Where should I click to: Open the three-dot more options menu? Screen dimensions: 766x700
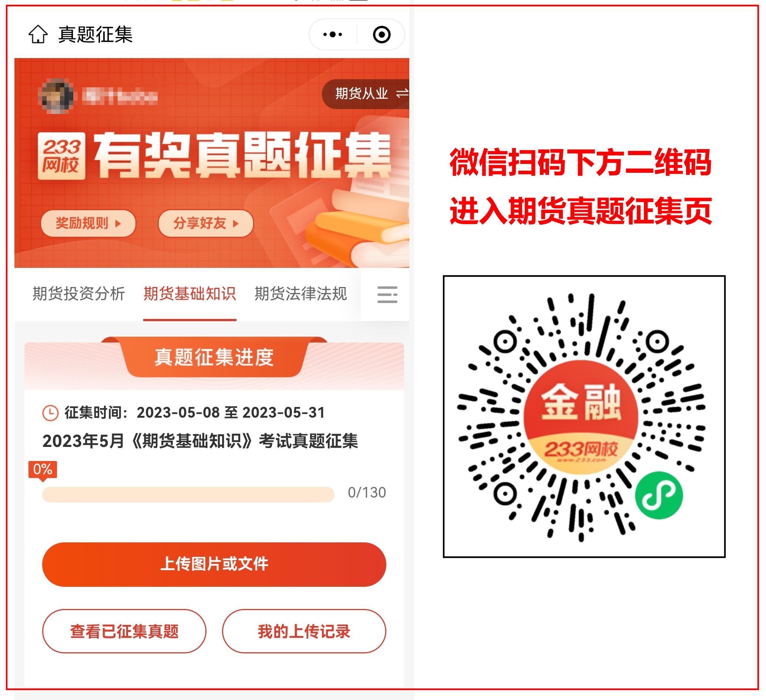pyautogui.click(x=332, y=34)
